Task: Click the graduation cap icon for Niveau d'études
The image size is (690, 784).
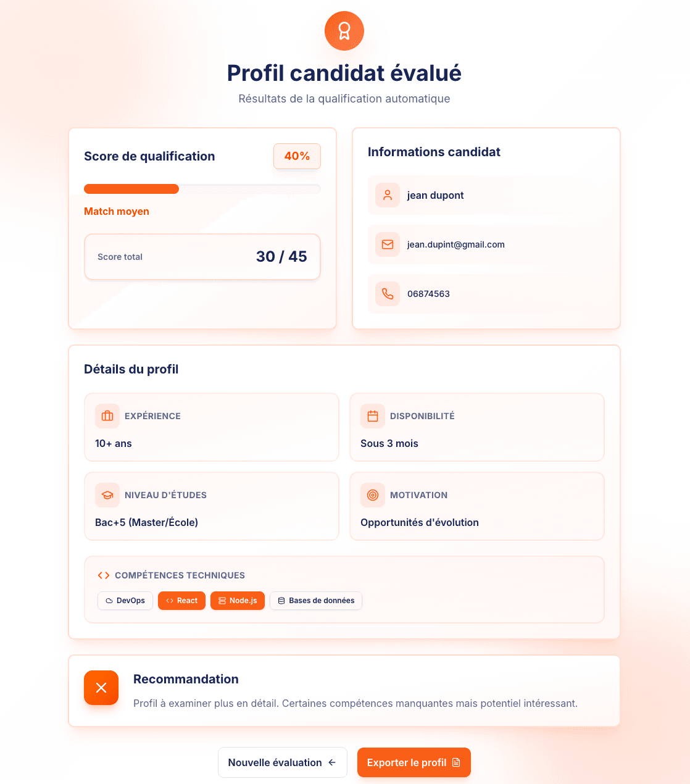Action: point(107,494)
